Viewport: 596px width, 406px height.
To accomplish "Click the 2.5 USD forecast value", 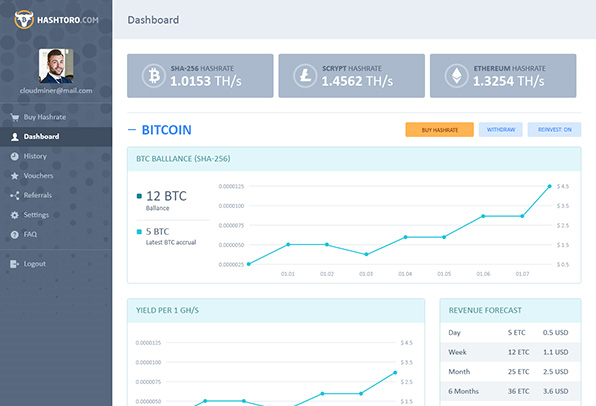I will click(x=555, y=372).
